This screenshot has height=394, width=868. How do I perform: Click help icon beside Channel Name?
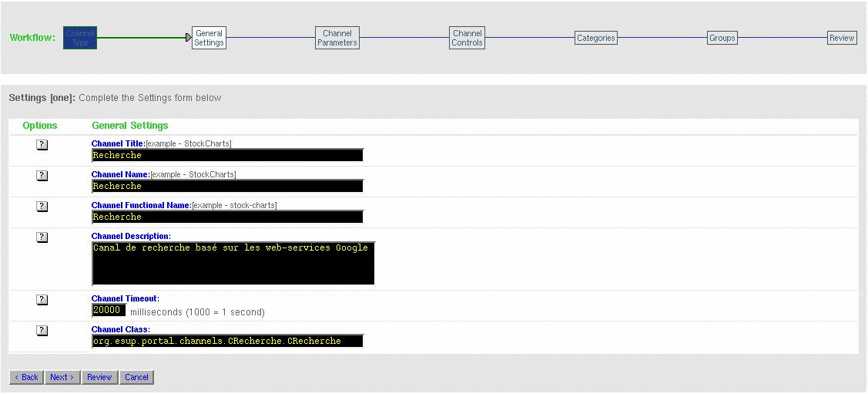coord(42,176)
